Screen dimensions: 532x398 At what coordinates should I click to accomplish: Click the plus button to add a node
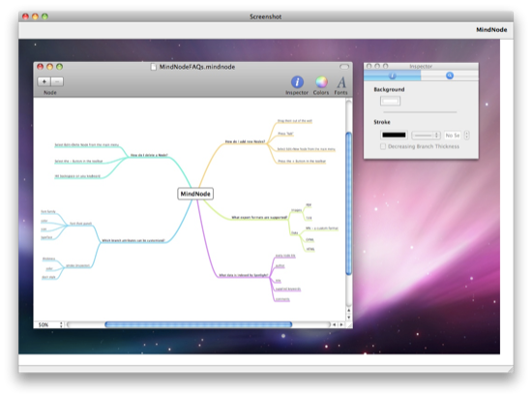(44, 81)
